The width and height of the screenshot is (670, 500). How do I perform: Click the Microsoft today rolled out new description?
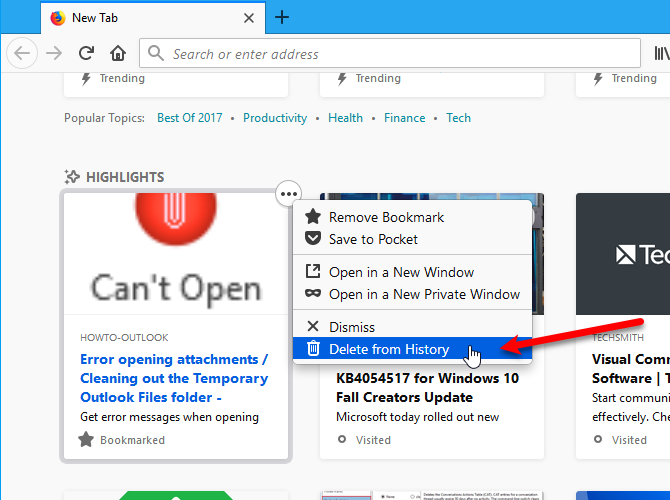pos(417,417)
